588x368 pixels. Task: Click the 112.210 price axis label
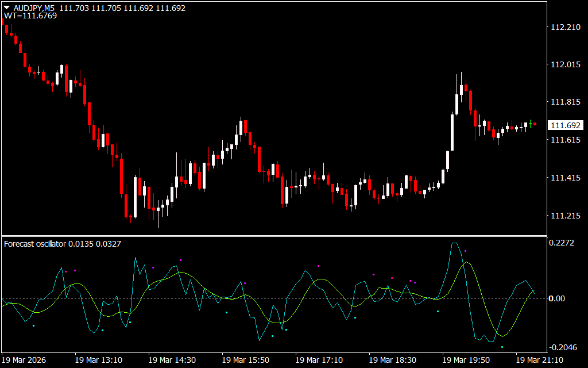pos(565,27)
